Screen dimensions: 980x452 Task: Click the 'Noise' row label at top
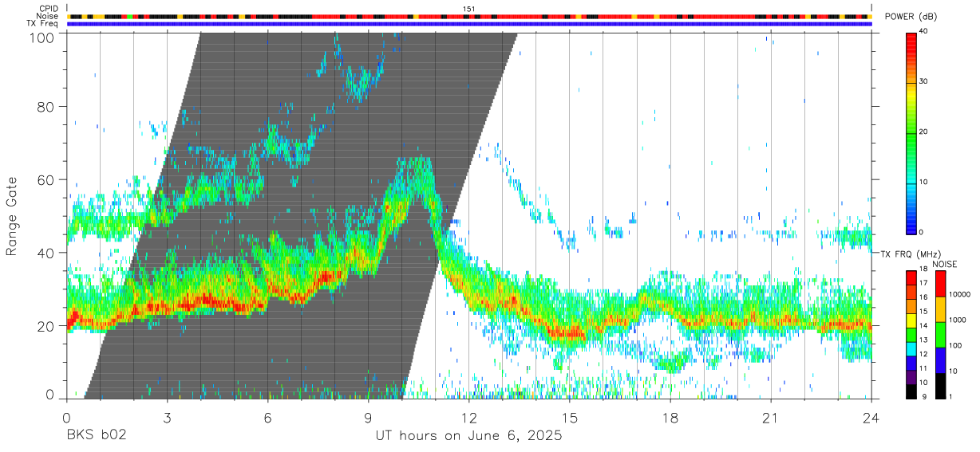click(x=48, y=16)
